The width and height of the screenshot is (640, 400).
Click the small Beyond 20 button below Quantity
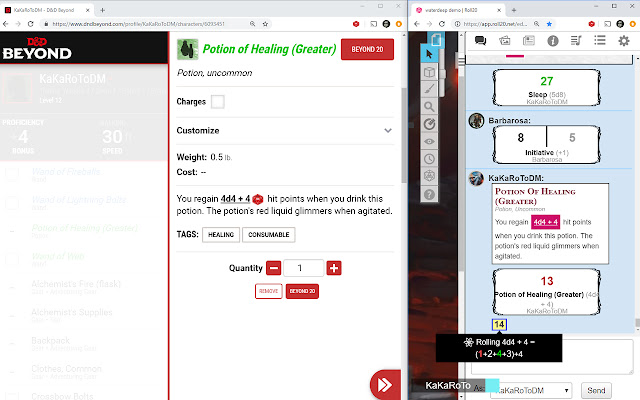302,291
